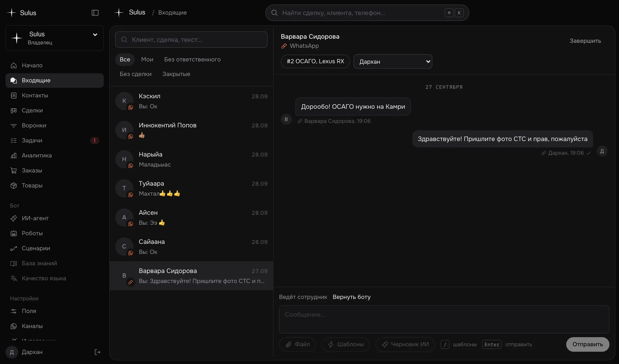This screenshot has height=364, width=619.
Task: Open the Товары products page
Action: point(54,185)
